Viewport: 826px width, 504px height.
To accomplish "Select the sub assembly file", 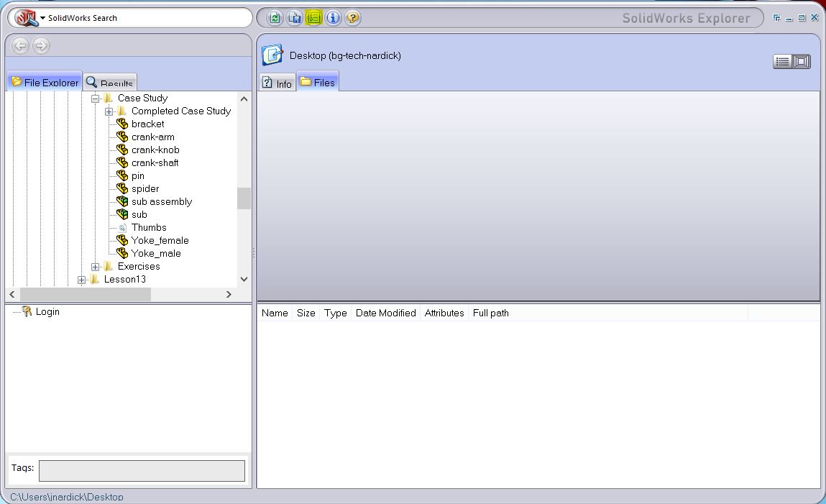I will (161, 202).
